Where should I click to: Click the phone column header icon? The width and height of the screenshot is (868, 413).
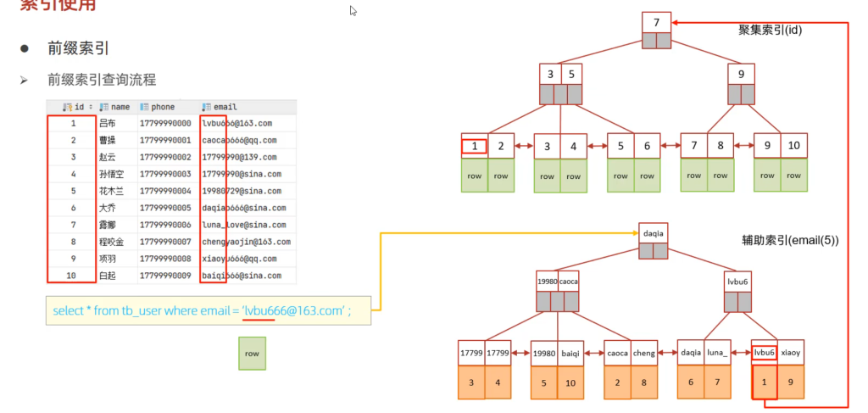click(x=144, y=107)
